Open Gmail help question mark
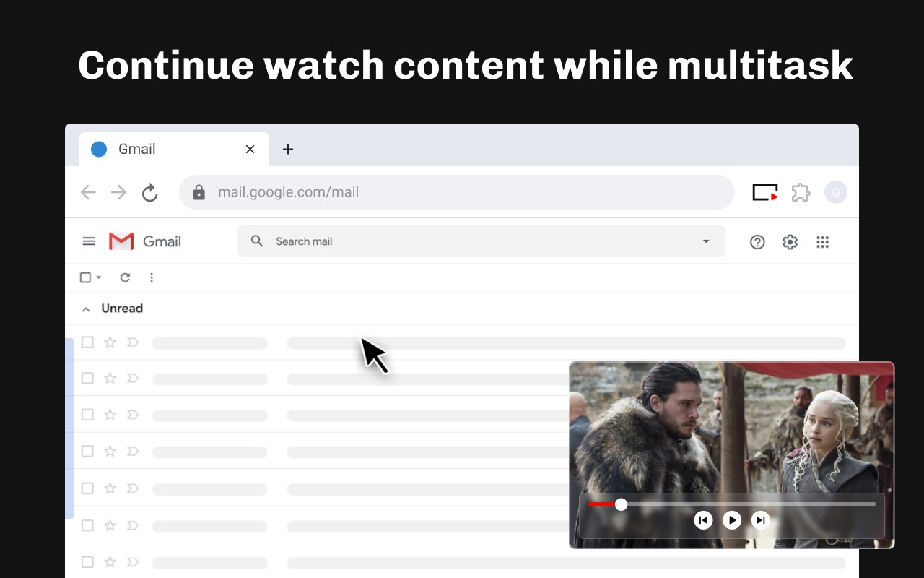This screenshot has width=924, height=578. [757, 242]
